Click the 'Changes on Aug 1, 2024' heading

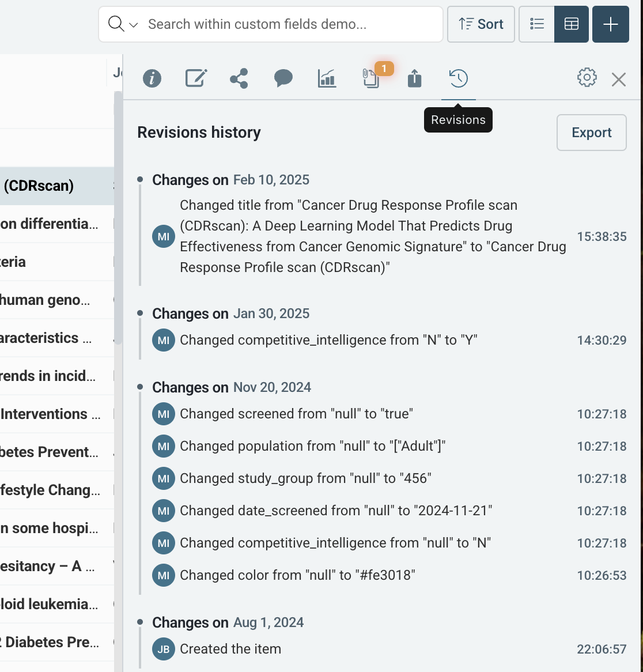tap(228, 622)
